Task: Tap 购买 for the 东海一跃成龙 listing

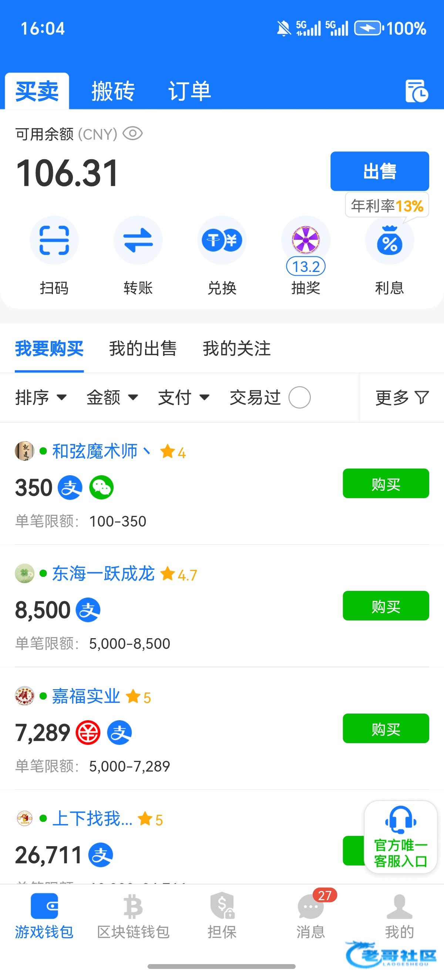Action: 386,606
